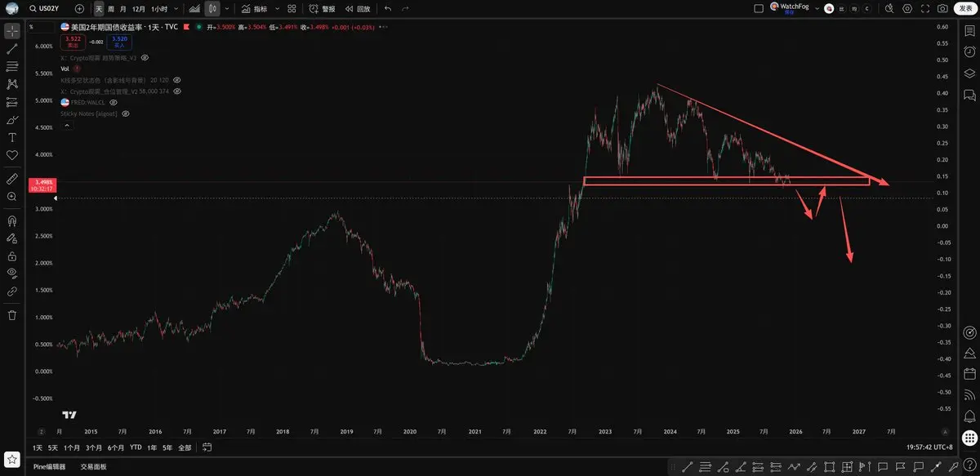980x476 pixels.
Task: Open the alerts clock panel icon
Action: click(x=969, y=52)
